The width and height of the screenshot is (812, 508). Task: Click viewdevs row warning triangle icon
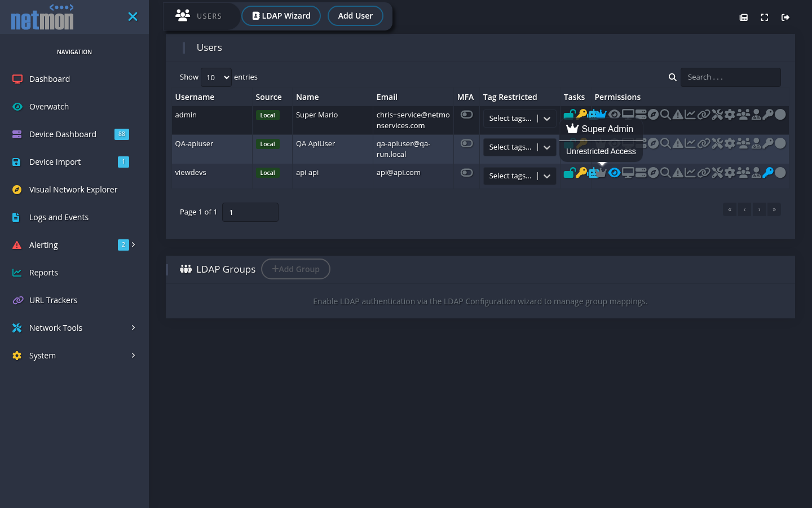point(678,173)
